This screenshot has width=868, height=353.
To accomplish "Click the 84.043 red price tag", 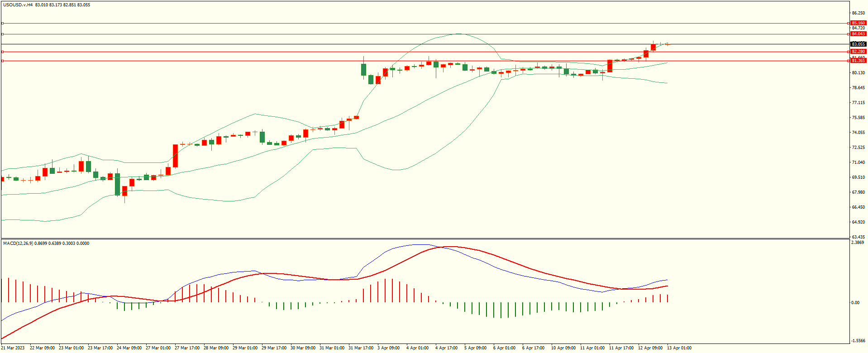I will [x=858, y=34].
